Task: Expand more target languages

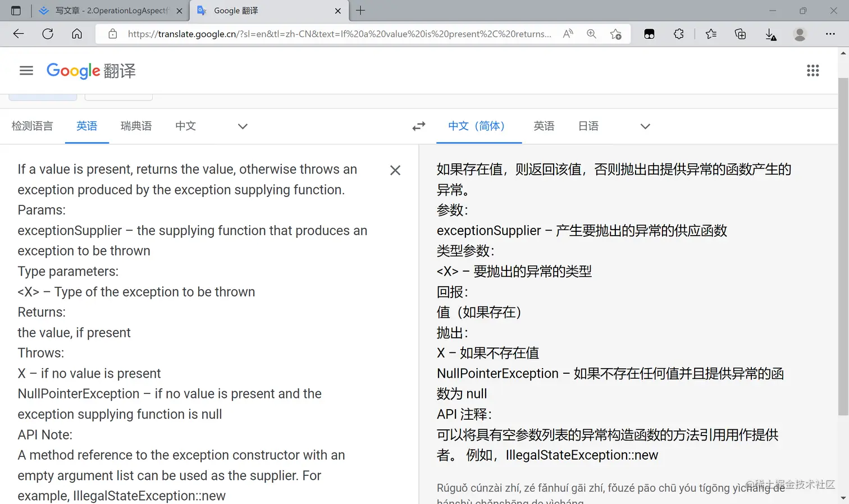Action: point(645,126)
